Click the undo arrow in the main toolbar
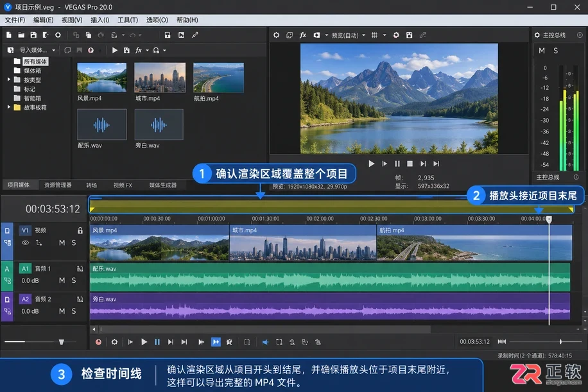 [132, 35]
